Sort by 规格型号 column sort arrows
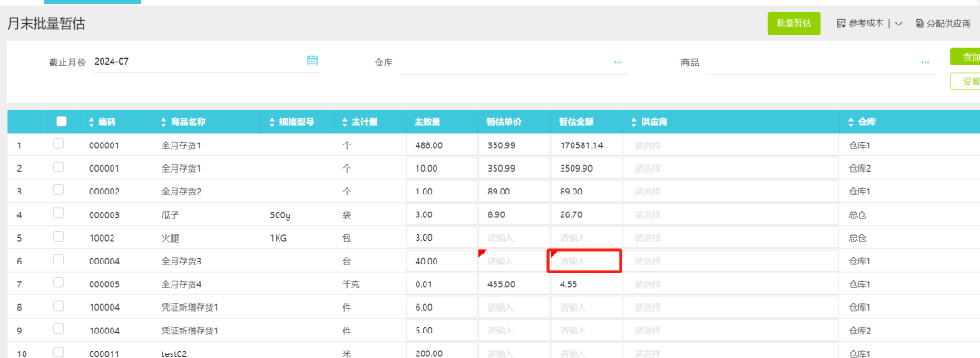 tap(272, 122)
